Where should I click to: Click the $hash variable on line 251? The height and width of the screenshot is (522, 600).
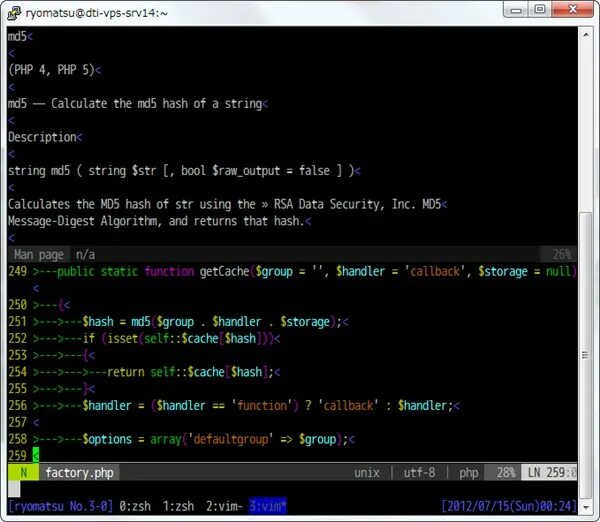click(x=98, y=321)
